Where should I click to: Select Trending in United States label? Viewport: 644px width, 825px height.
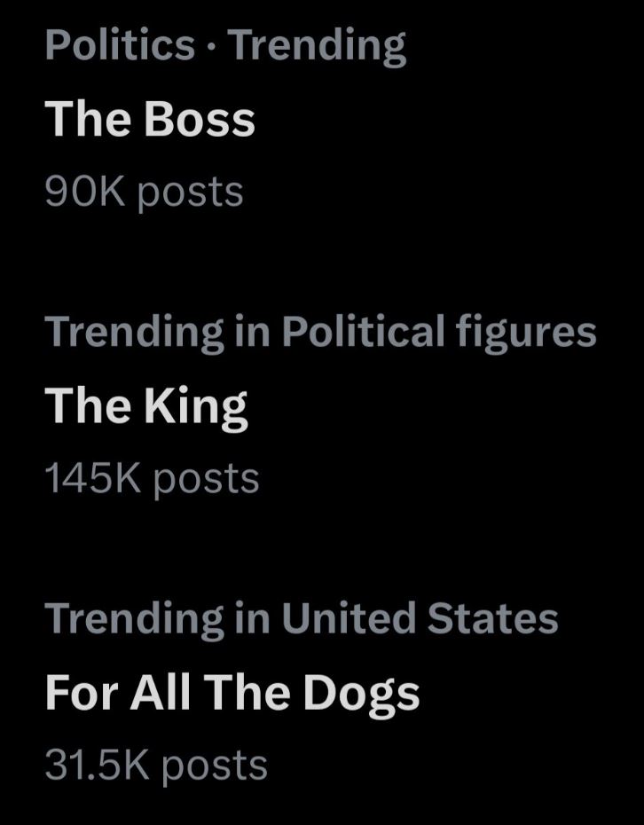click(302, 620)
